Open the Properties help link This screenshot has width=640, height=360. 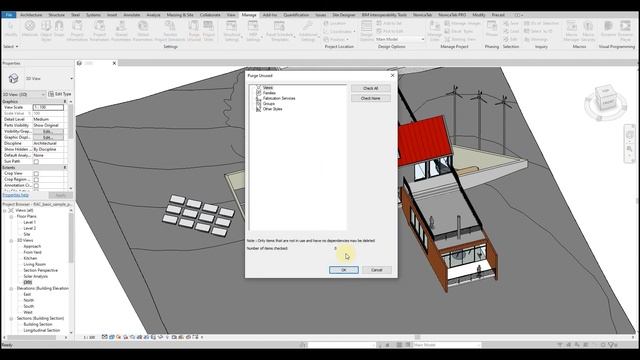coord(16,195)
